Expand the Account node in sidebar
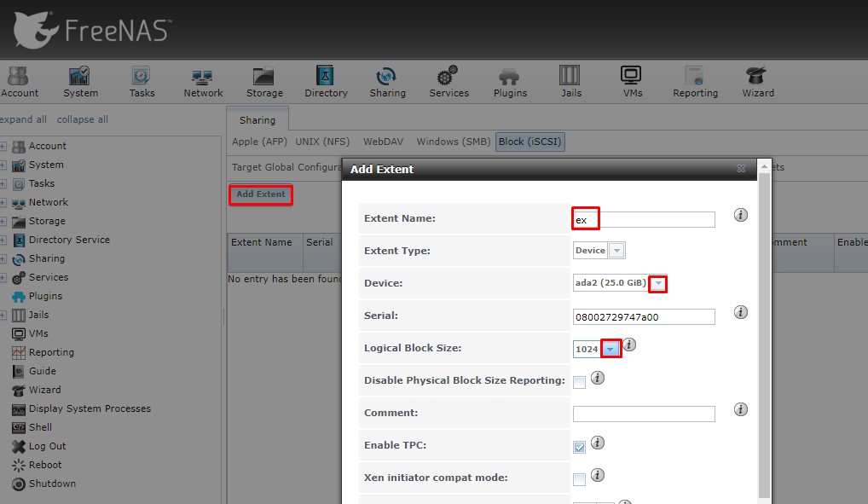The image size is (868, 504). tap(3, 146)
